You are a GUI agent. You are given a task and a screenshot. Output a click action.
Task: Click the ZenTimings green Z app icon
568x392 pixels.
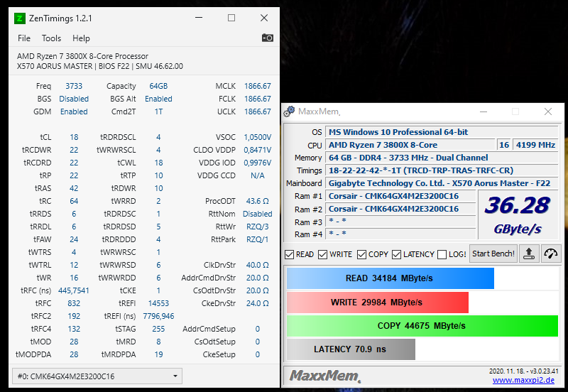click(x=20, y=18)
